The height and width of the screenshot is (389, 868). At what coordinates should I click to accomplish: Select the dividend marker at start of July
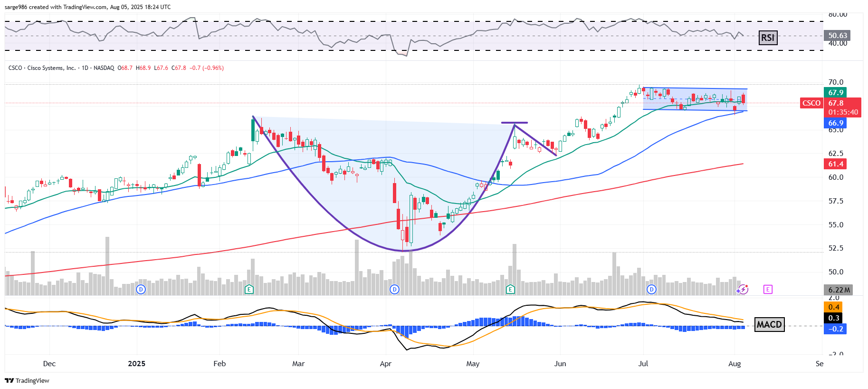coord(652,289)
